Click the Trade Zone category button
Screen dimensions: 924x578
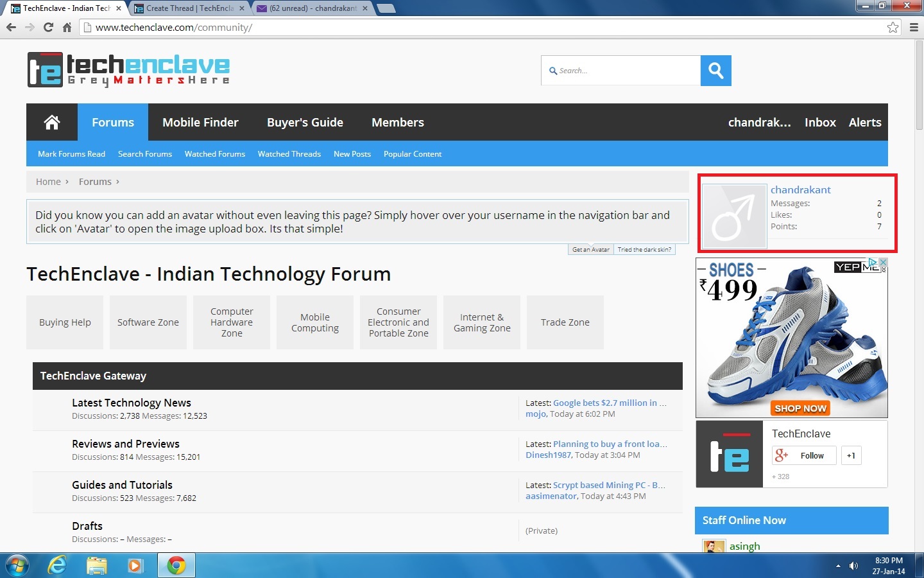click(x=565, y=322)
